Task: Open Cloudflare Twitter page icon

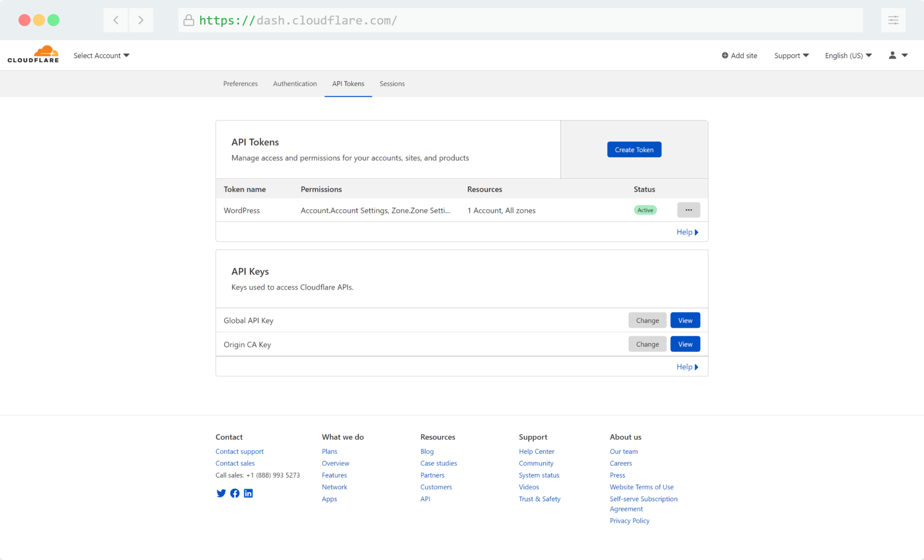Action: (221, 493)
